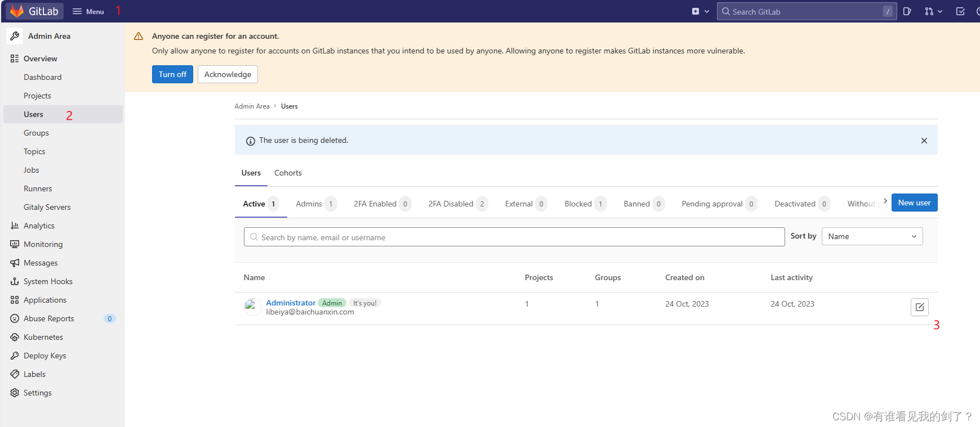This screenshot has height=427, width=980.
Task: Select the Pending approval filter tab
Action: 719,204
